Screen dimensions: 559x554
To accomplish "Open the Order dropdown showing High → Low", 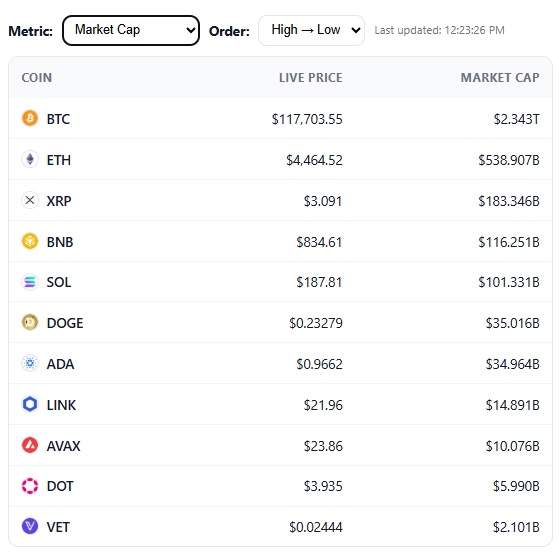I will coord(311,30).
